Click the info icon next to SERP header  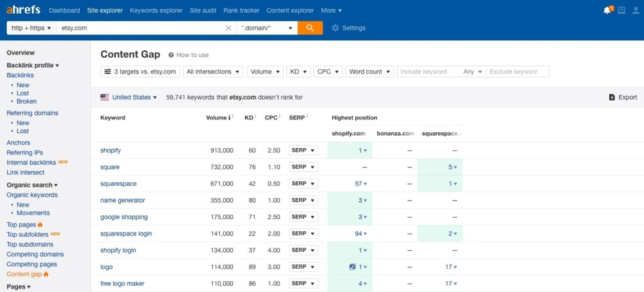tap(307, 117)
